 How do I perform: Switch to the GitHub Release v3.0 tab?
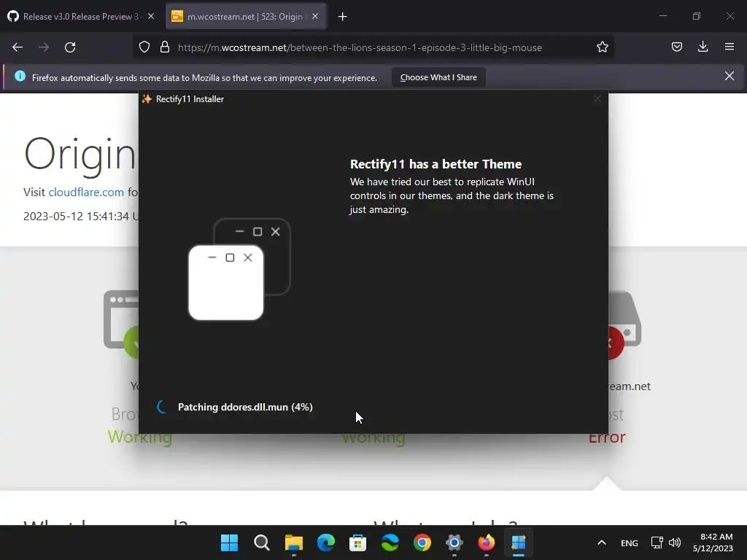coord(80,17)
